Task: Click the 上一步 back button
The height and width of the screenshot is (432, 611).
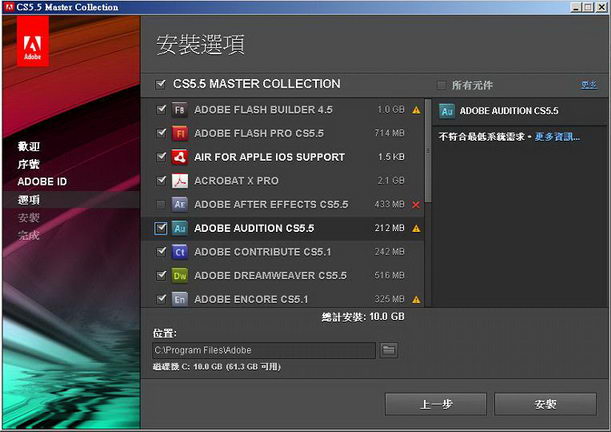Action: 435,404
